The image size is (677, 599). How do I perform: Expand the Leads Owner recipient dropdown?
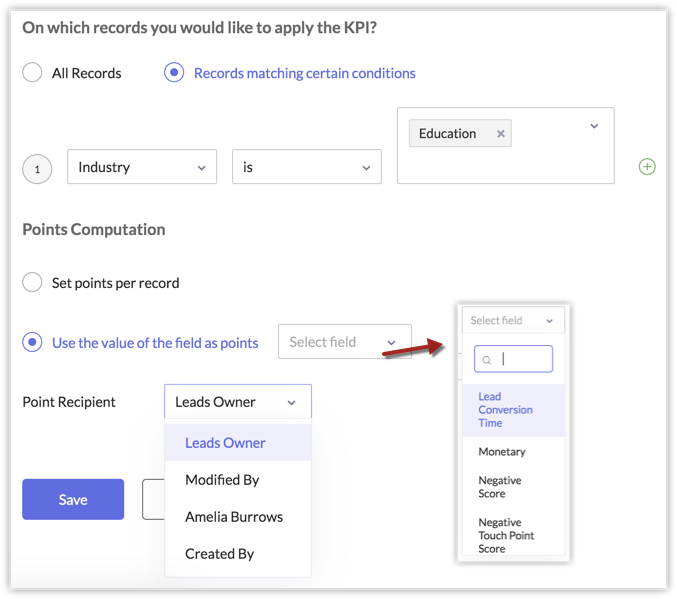238,402
